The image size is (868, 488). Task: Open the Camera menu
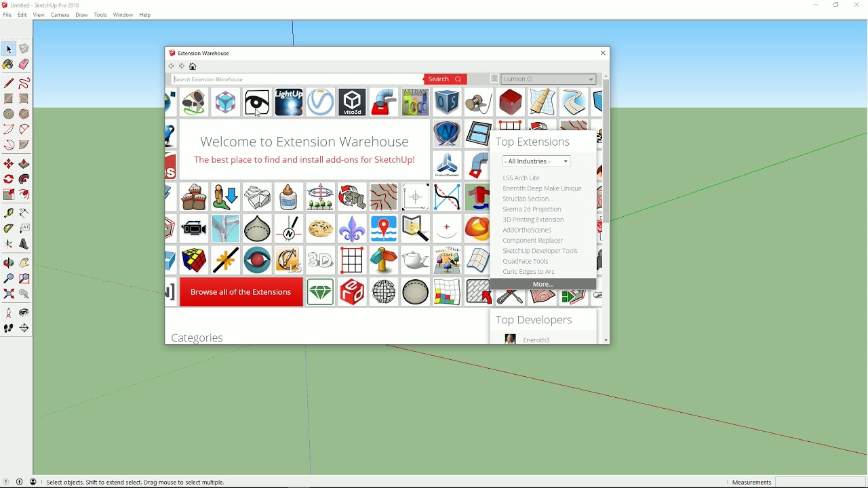(60, 15)
